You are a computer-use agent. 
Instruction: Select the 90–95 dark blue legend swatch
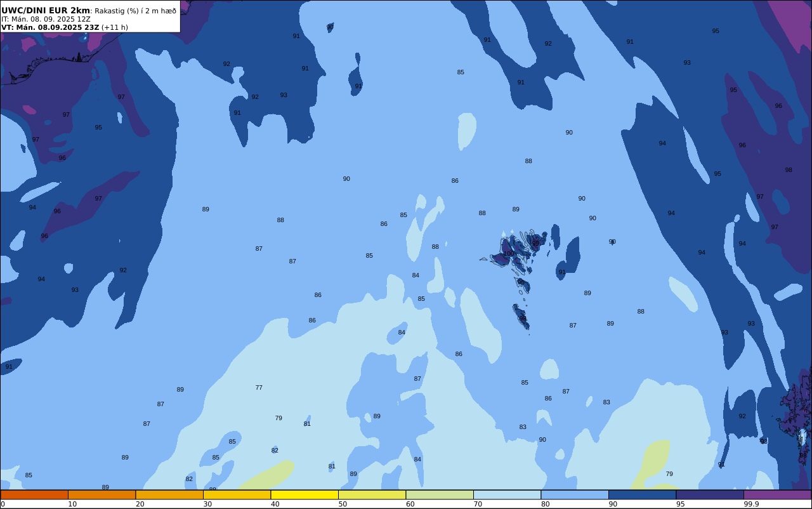pos(642,494)
